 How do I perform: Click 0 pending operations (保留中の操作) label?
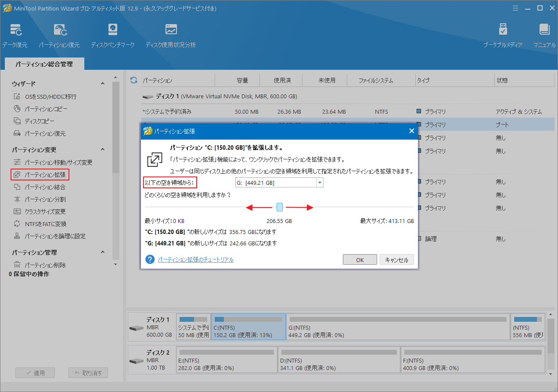pos(29,274)
